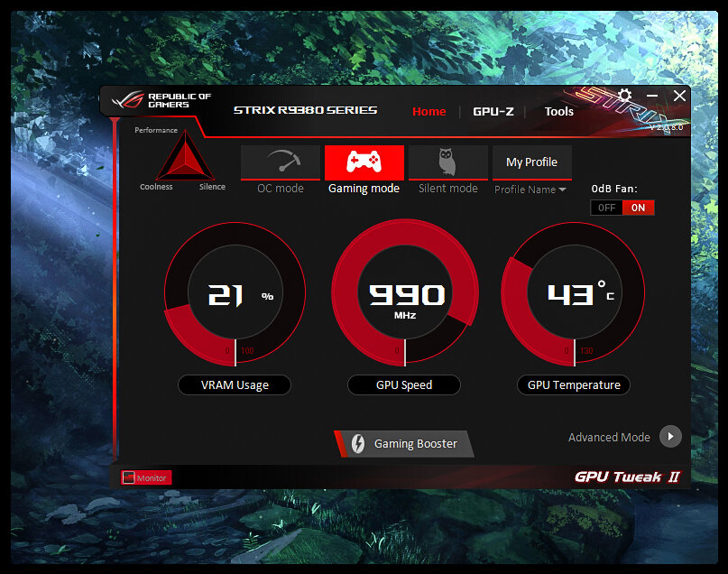Click the My Profile button

(531, 162)
